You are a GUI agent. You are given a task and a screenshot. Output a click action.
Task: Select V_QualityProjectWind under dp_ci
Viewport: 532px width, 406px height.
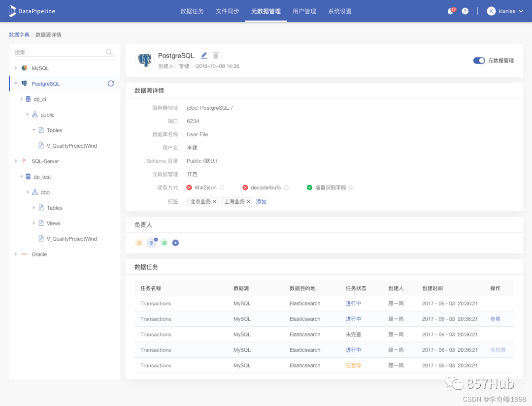[71, 146]
